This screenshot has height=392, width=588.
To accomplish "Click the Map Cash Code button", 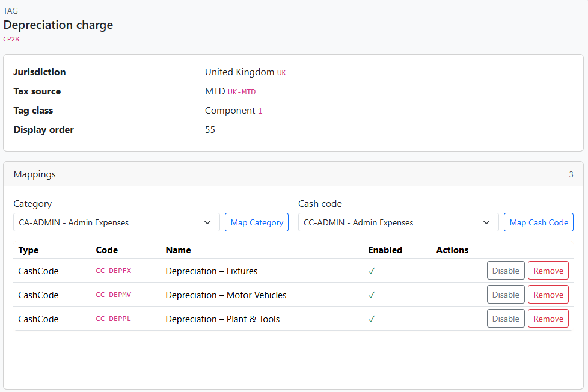I will pos(538,222).
